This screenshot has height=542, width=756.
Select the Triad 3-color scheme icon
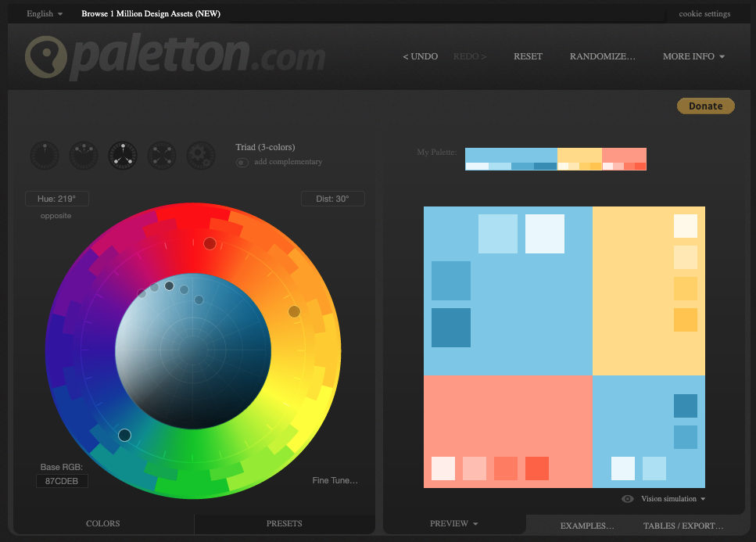(x=123, y=156)
